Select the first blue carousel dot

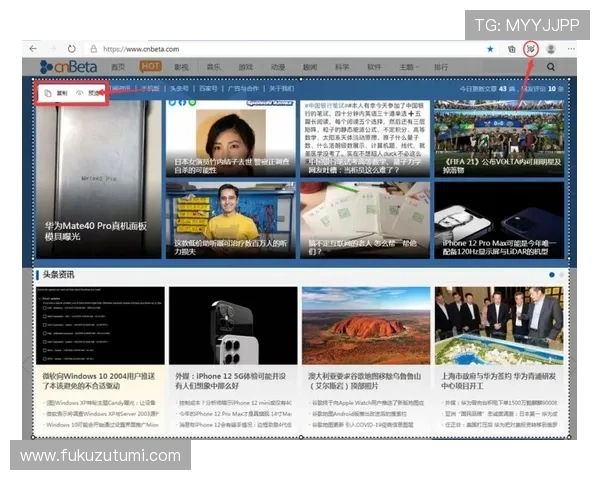click(552, 274)
